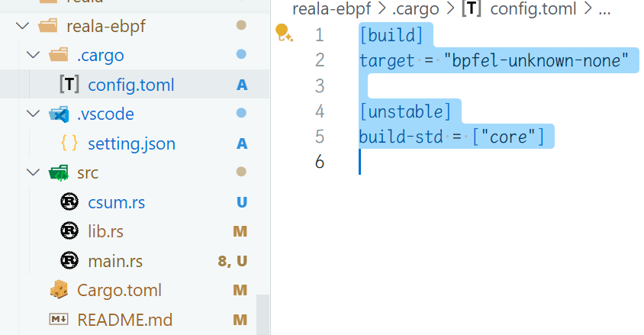Click the Rust icon beside csum.rs
644x335 pixels.
[69, 201]
